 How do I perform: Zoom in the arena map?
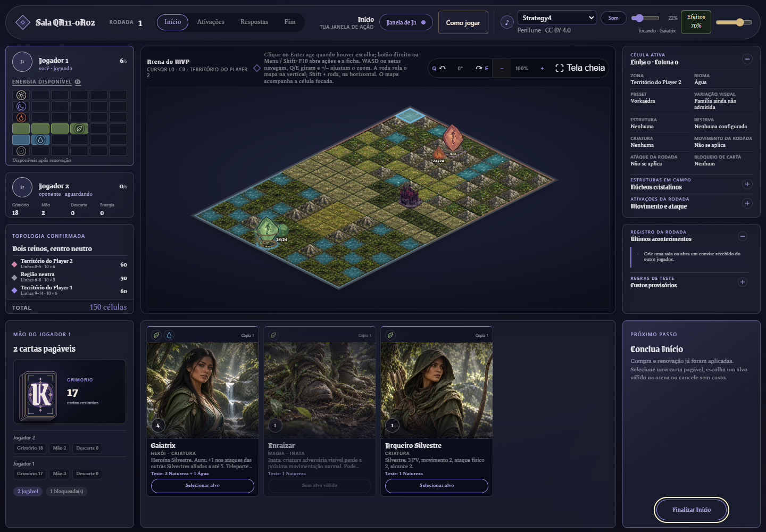542,68
